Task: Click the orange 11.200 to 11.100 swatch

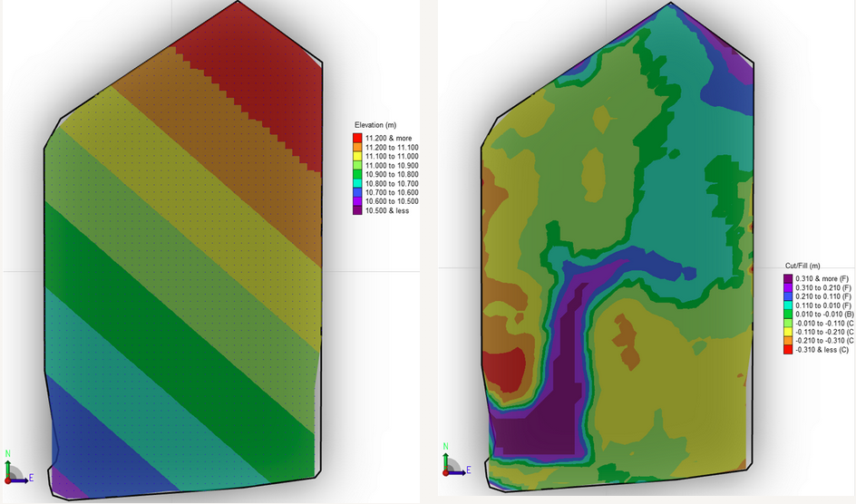Action: 357,147
